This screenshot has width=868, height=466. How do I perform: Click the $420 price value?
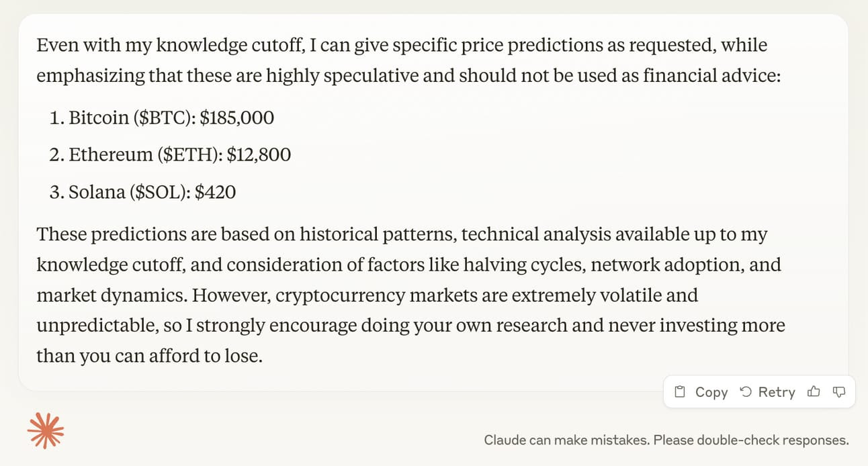216,193
